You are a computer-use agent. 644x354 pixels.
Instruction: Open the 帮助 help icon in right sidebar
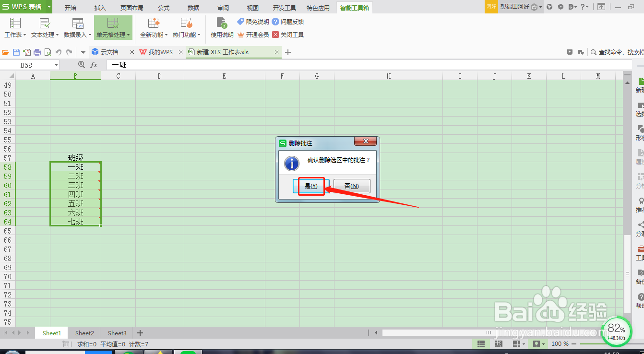click(x=640, y=297)
